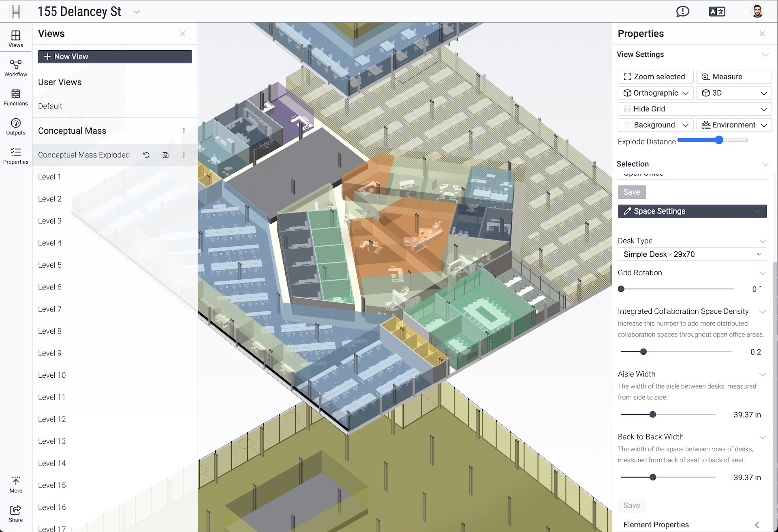Click the undo icon beside Conceptual Mass Exploded
This screenshot has width=778, height=532.
pyautogui.click(x=146, y=155)
